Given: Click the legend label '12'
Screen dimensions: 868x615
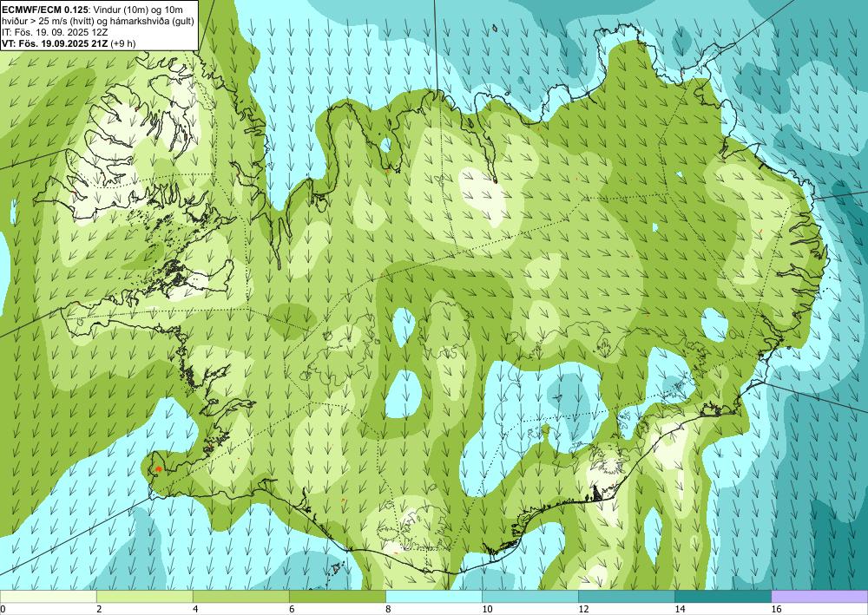Looking at the screenshot, I should point(583,609).
